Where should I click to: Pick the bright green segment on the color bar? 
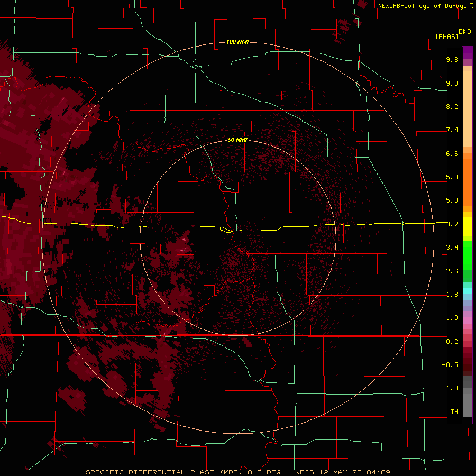click(467, 255)
